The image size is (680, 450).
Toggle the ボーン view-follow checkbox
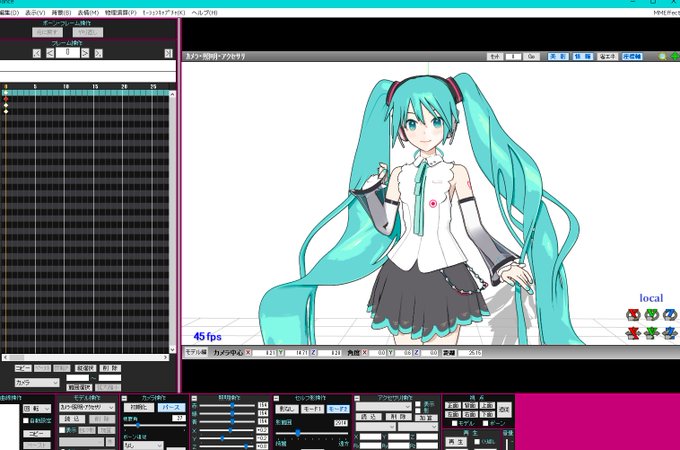click(485, 423)
